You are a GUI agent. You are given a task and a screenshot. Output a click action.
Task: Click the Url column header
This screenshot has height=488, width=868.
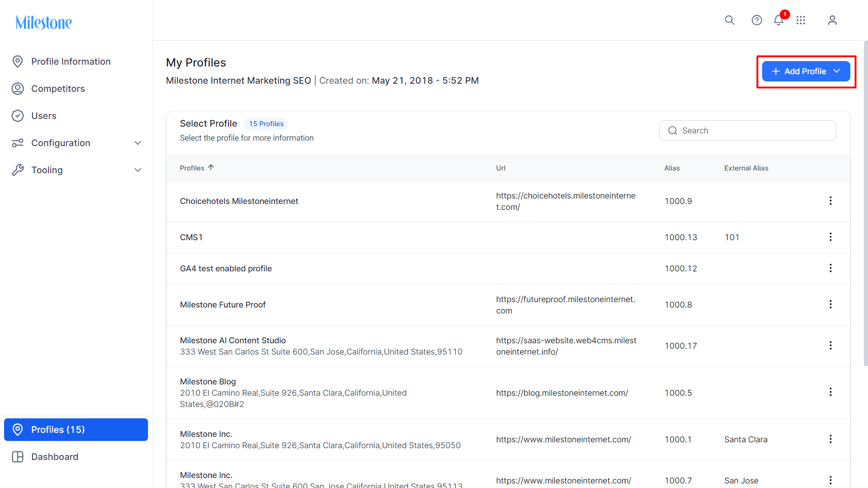tap(501, 168)
